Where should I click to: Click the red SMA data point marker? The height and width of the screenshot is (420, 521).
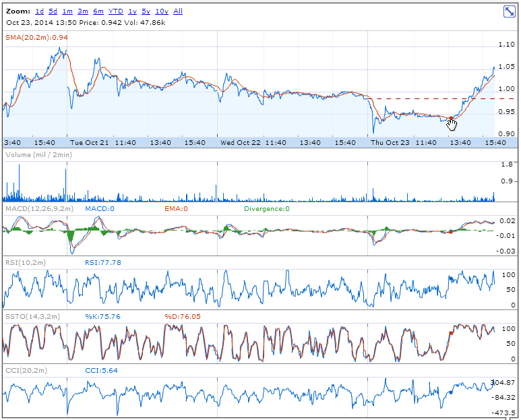pos(451,118)
